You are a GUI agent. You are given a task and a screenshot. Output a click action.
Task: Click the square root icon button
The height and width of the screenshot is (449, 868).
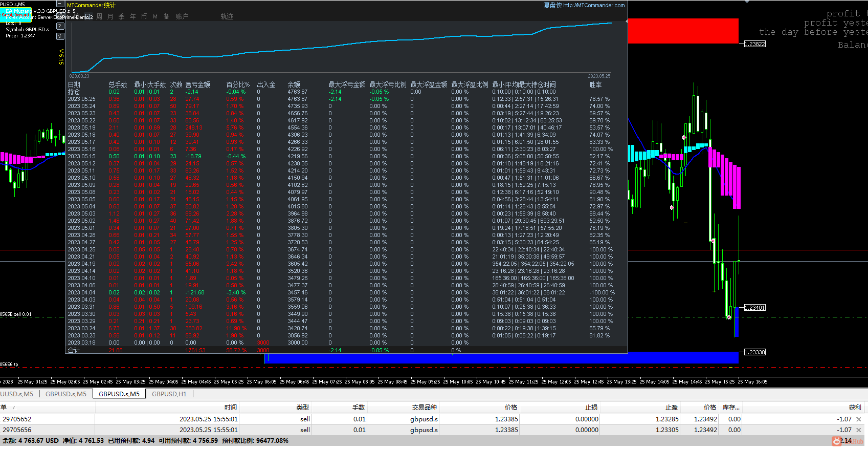tap(60, 36)
